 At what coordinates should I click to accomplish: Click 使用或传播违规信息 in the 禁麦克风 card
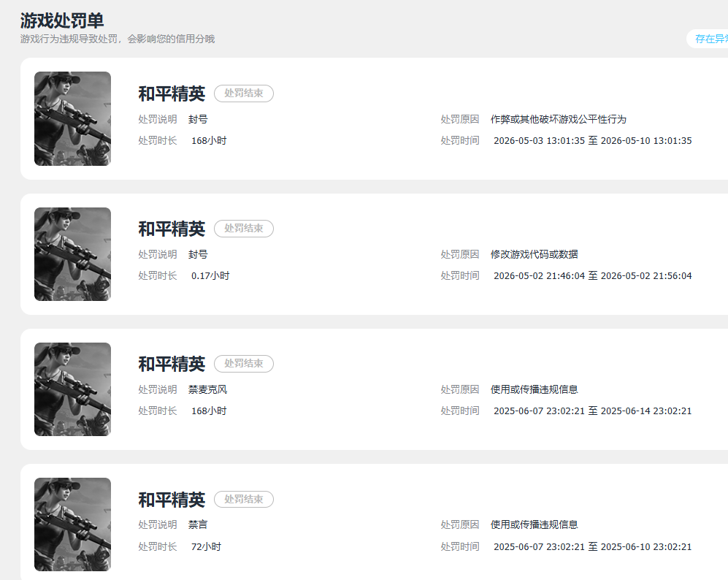coord(534,389)
